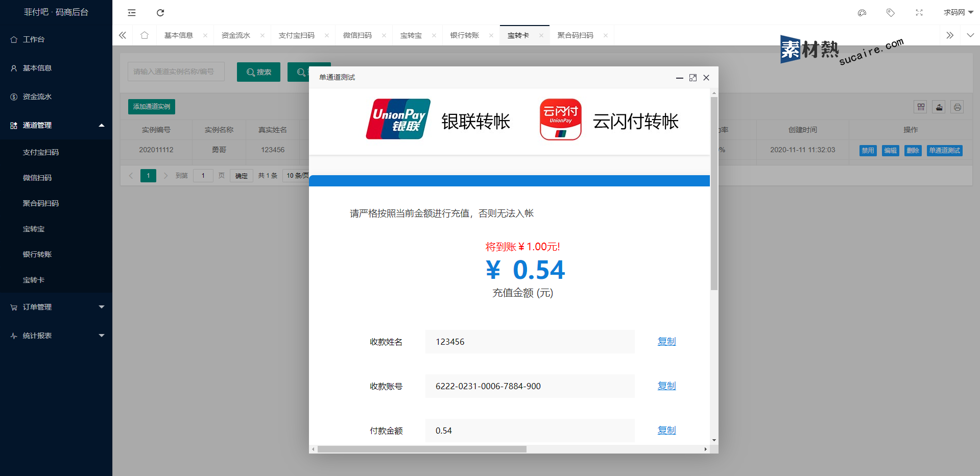Focus the channel instance search field

[176, 72]
